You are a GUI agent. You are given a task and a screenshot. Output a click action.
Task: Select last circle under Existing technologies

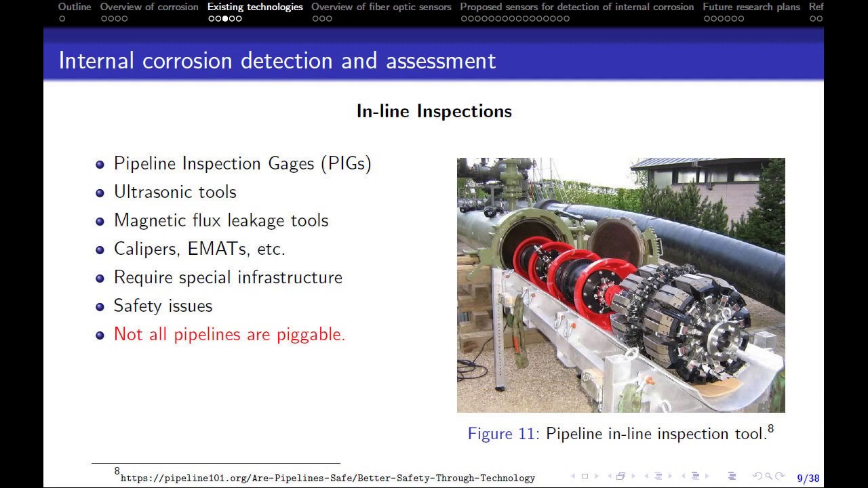pos(239,18)
